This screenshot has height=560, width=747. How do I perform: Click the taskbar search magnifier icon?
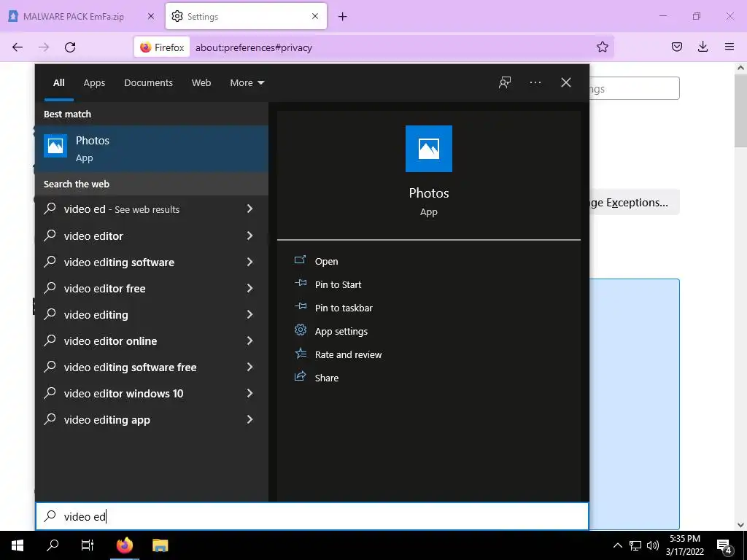click(x=53, y=545)
